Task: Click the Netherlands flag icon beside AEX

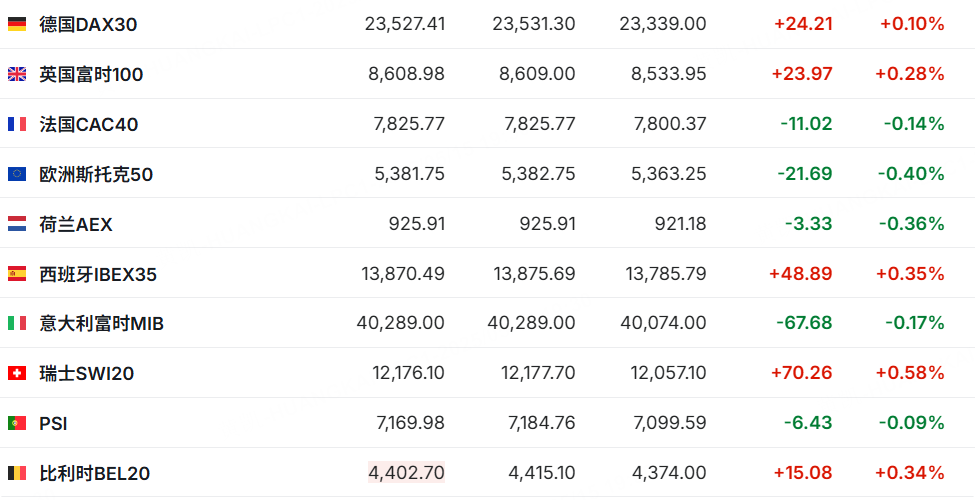Action: tap(17, 223)
